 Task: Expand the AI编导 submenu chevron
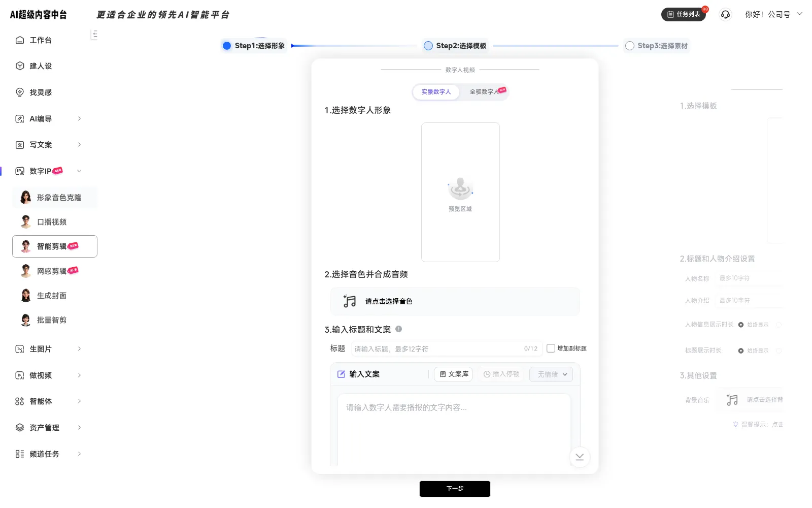point(79,119)
